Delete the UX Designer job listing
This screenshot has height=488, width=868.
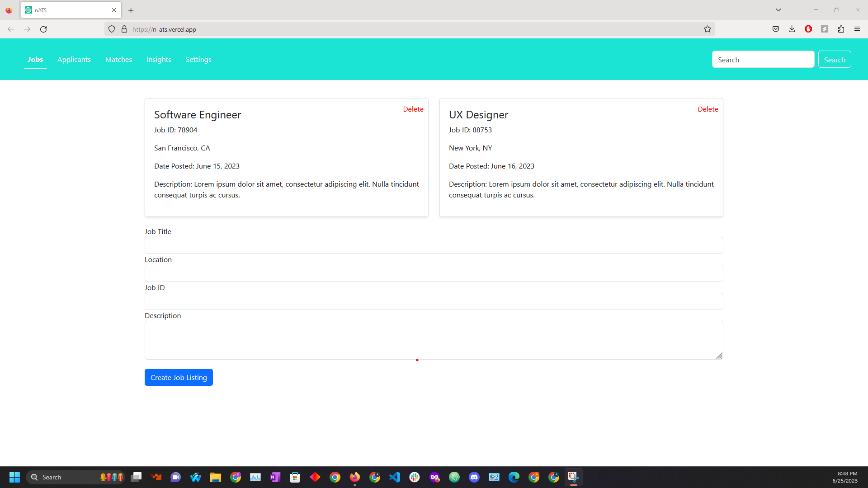tap(708, 109)
